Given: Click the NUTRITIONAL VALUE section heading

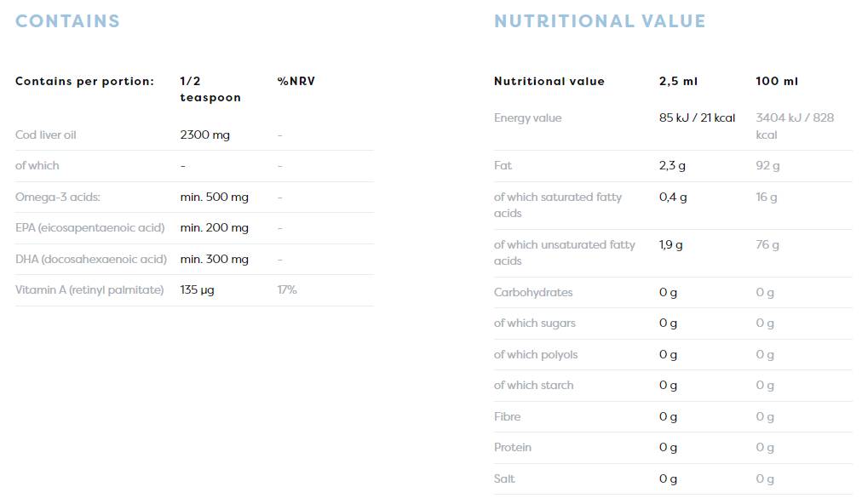Looking at the screenshot, I should [x=600, y=21].
